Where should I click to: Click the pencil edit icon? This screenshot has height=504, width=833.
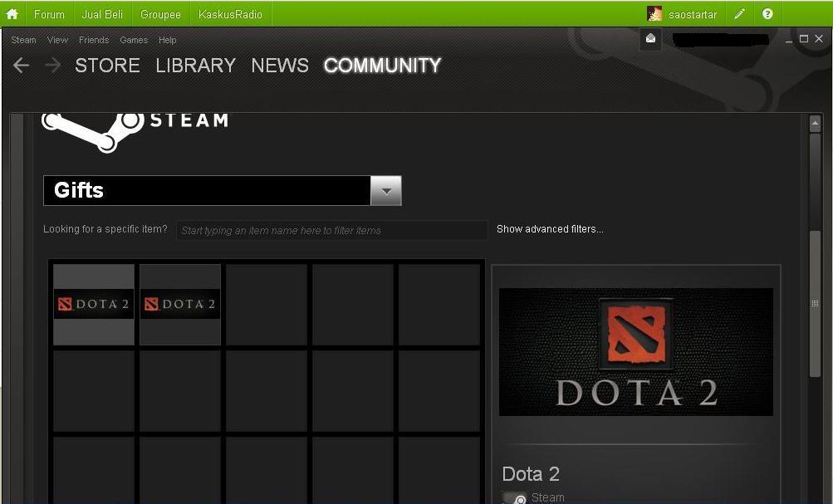(739, 14)
